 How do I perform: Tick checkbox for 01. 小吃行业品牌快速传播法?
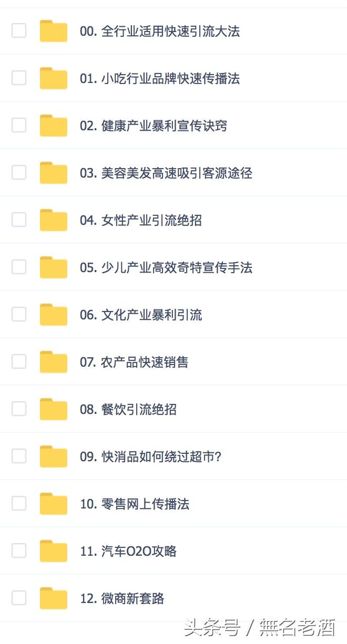click(19, 78)
